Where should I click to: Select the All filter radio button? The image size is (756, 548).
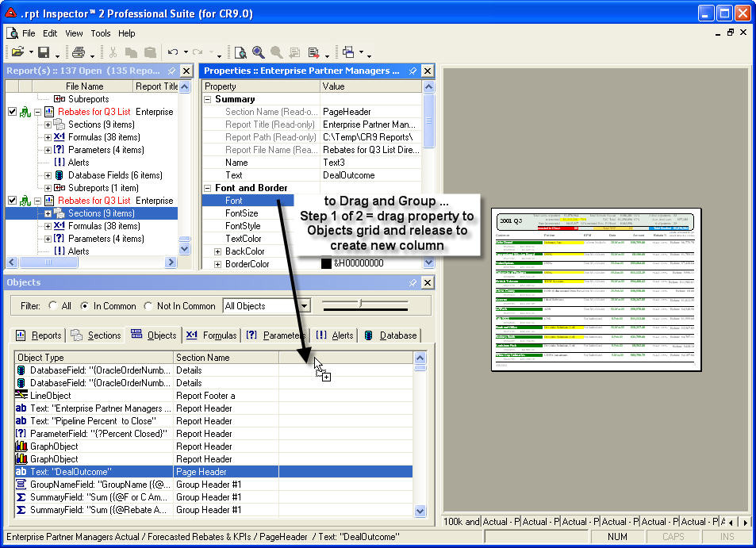pos(52,305)
